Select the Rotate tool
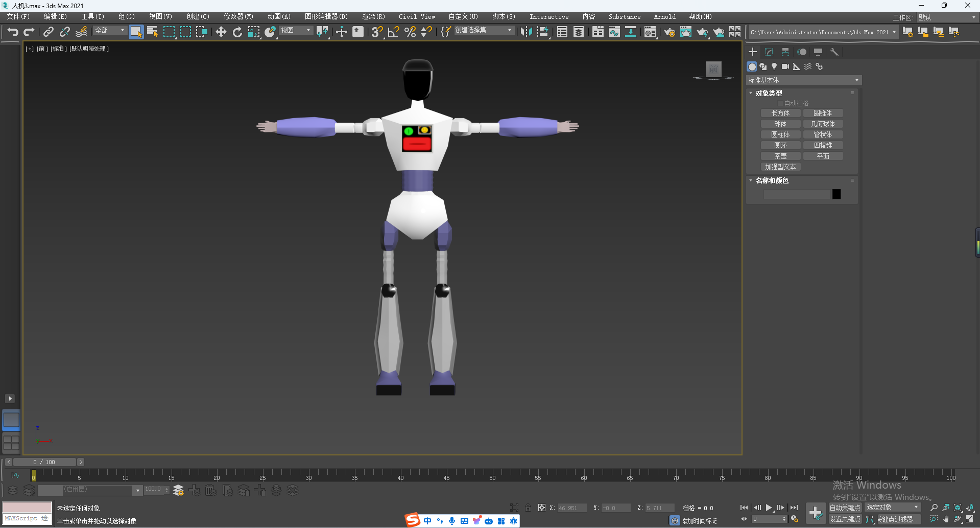 [x=237, y=32]
